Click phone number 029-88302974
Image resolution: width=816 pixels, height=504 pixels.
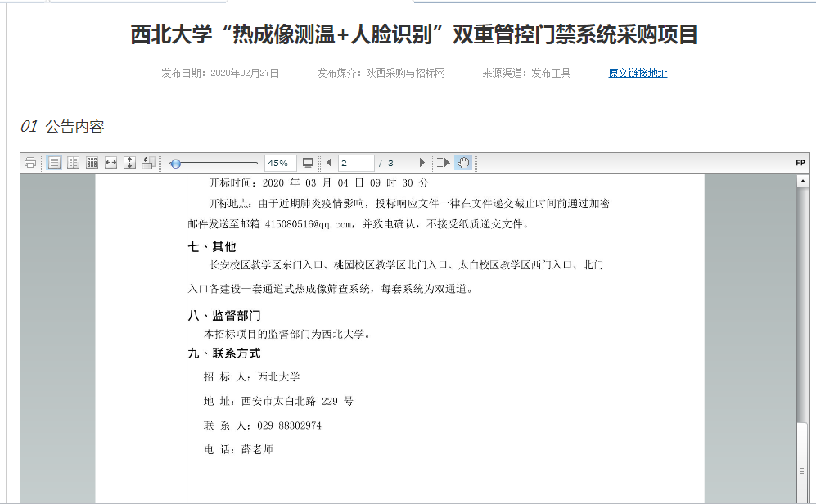[x=290, y=425]
